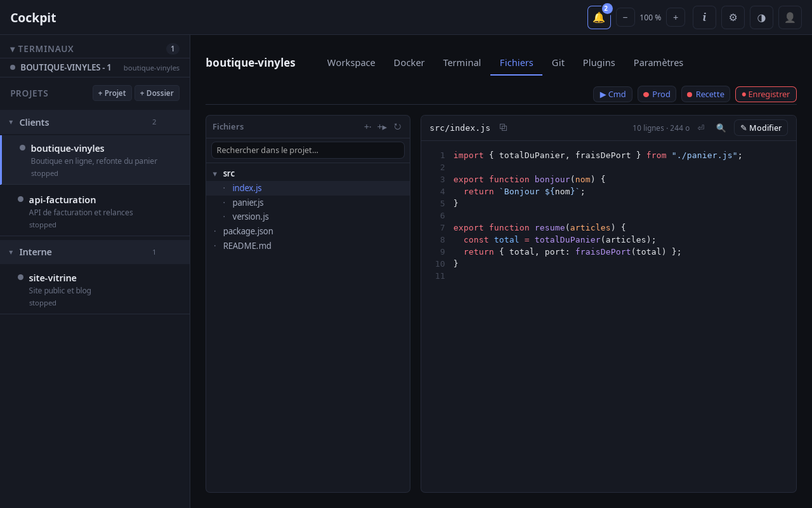Image resolution: width=812 pixels, height=508 pixels.
Task: Open the Paramètres tab
Action: pyautogui.click(x=658, y=63)
